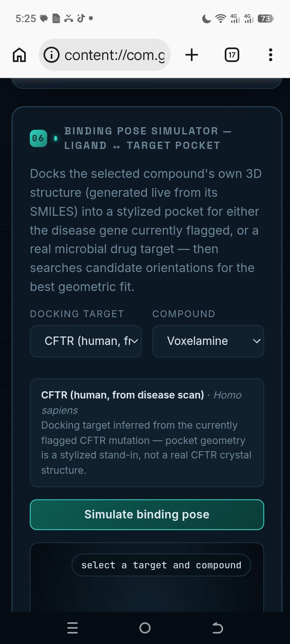Tap the Wi-Fi status icon
Image resolution: width=290 pixels, height=644 pixels.
pyautogui.click(x=220, y=19)
